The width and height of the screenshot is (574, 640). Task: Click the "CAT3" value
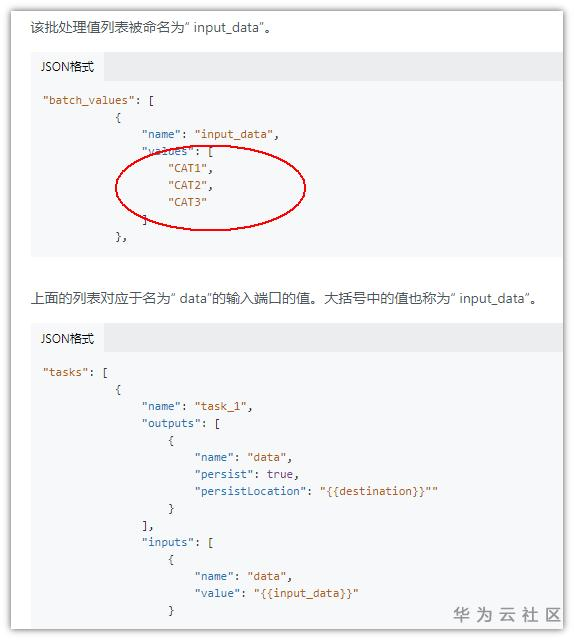(187, 202)
